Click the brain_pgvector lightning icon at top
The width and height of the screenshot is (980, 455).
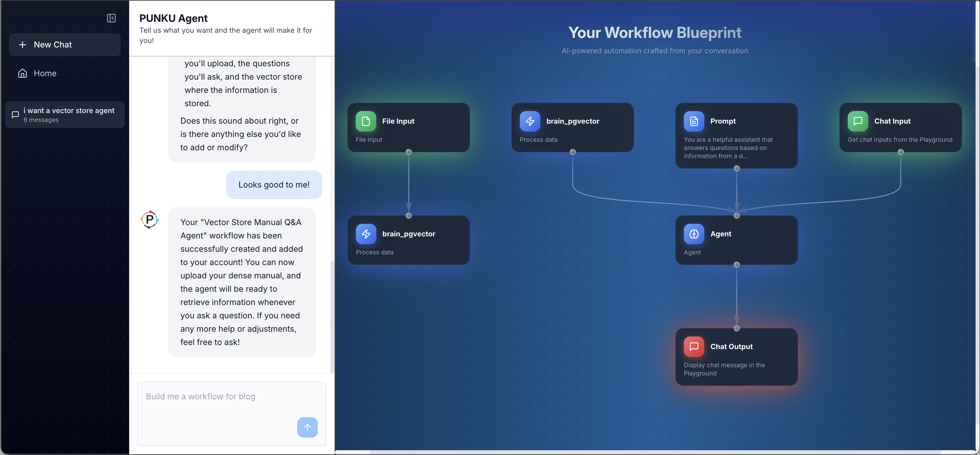point(530,121)
